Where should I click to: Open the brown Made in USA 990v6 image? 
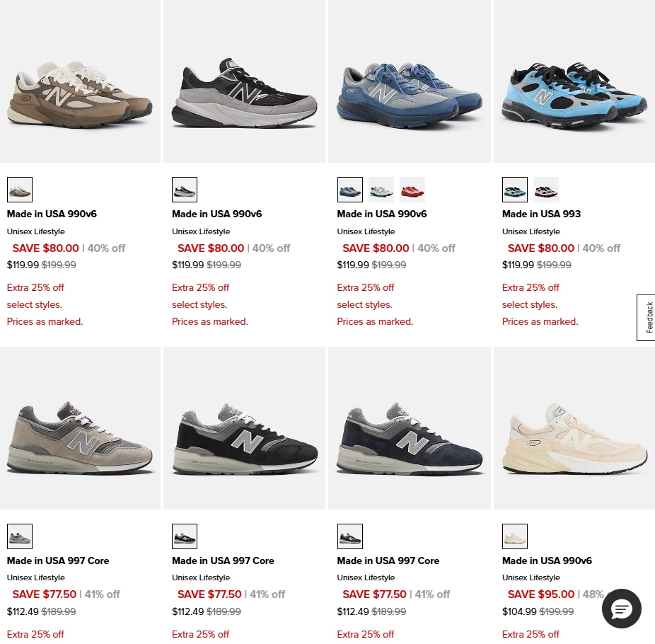click(x=80, y=81)
